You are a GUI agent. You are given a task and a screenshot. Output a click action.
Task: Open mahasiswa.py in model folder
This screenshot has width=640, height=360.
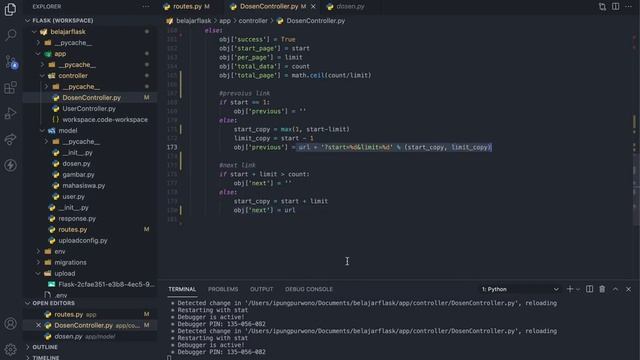[x=83, y=185]
